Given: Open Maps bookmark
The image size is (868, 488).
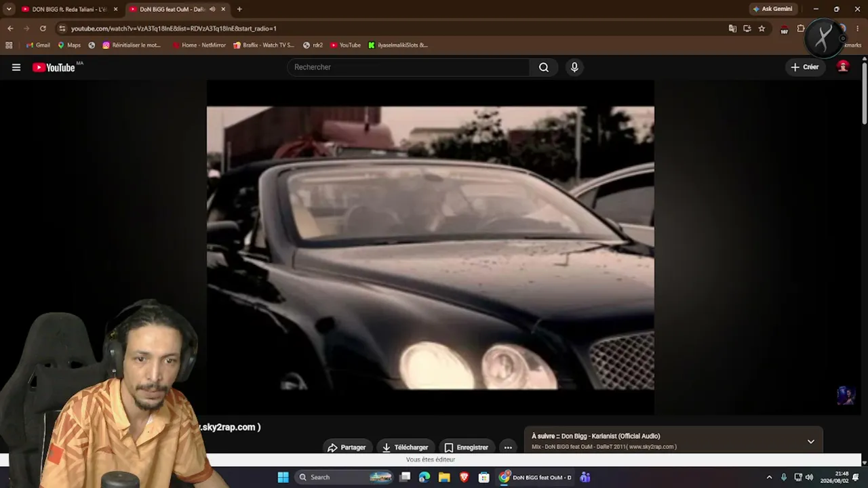Looking at the screenshot, I should [x=69, y=45].
